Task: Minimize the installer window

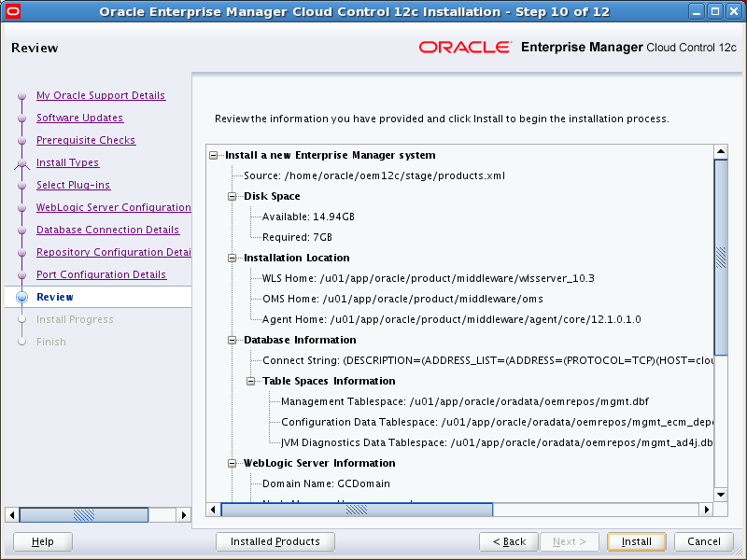Action: 697,11
